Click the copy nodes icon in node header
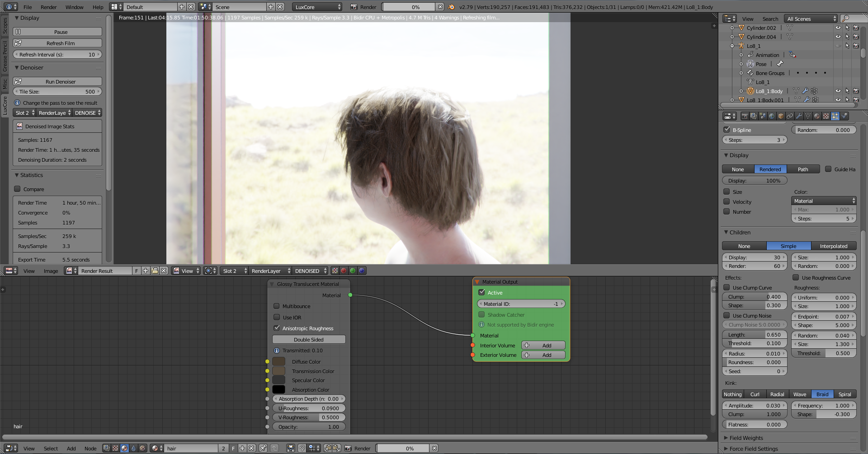 pyautogui.click(x=328, y=448)
